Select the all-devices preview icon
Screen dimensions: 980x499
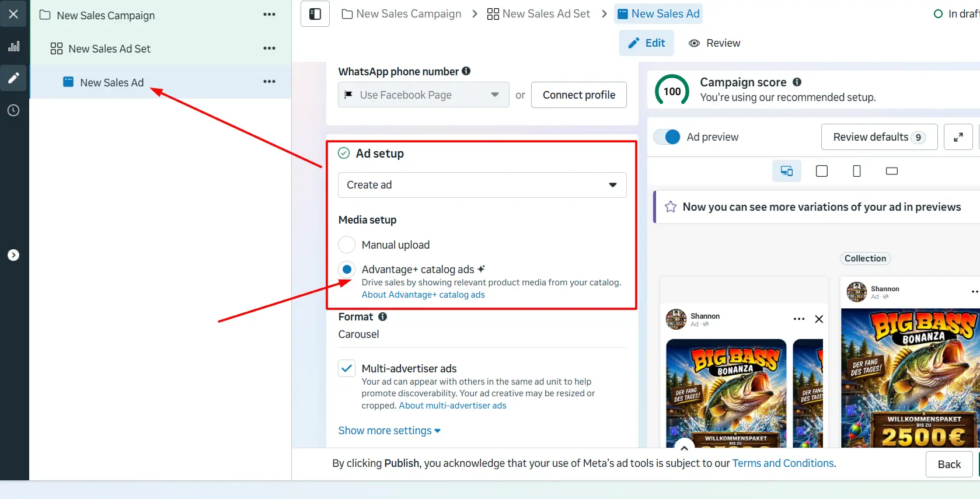(x=786, y=171)
